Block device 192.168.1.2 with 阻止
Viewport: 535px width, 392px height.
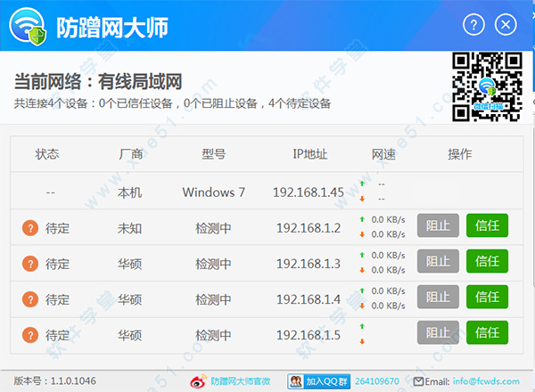438,225
